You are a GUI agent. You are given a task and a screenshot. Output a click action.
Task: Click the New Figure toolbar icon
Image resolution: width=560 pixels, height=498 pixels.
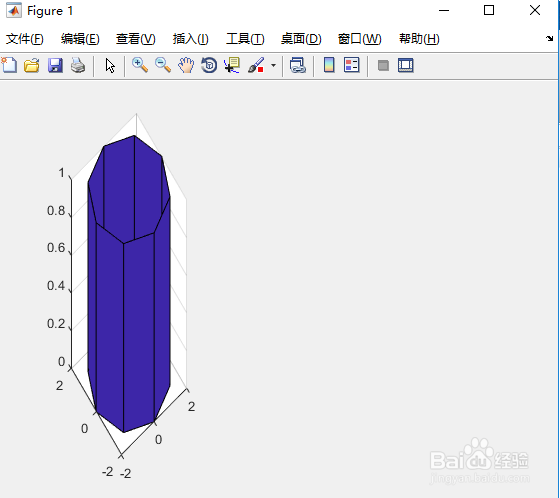[x=9, y=66]
